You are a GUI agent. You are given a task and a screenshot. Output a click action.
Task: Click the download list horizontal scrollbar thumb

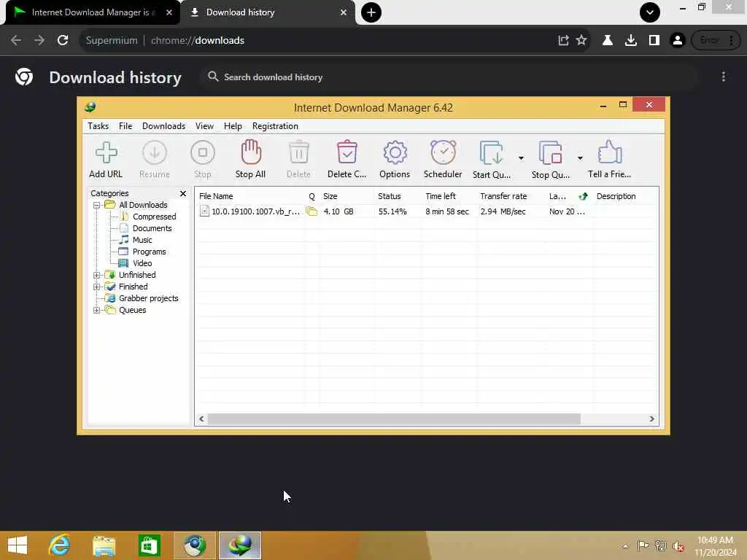(x=394, y=419)
